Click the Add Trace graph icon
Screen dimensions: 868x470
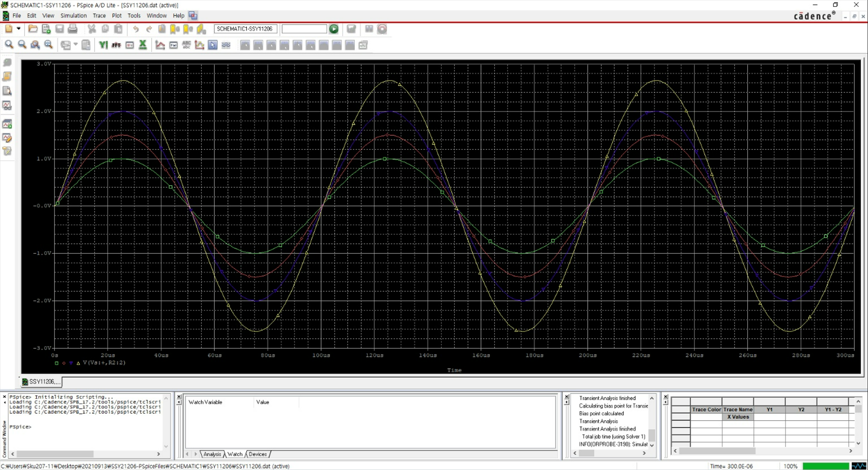tap(160, 45)
